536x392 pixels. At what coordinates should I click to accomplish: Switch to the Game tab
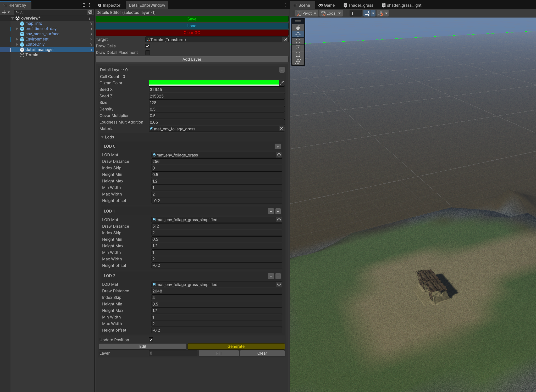pos(327,5)
